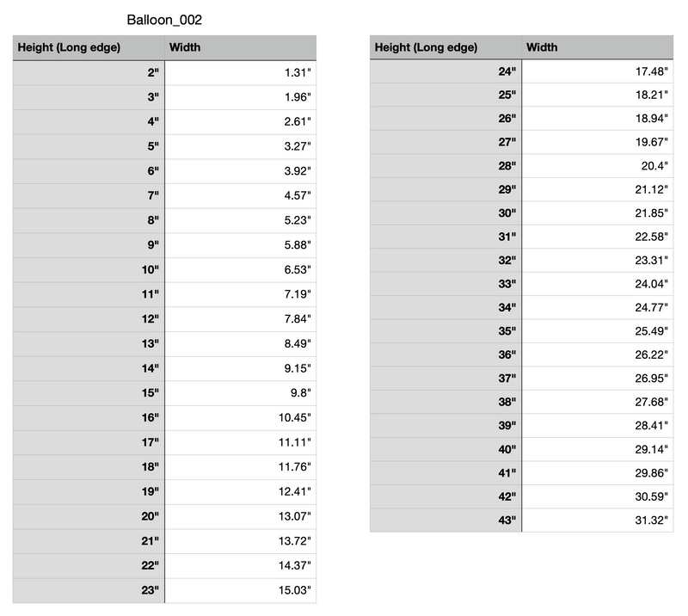Click the left table's Height (Long edge) header
Image resolution: width=688 pixels, height=616 pixels.
click(89, 47)
